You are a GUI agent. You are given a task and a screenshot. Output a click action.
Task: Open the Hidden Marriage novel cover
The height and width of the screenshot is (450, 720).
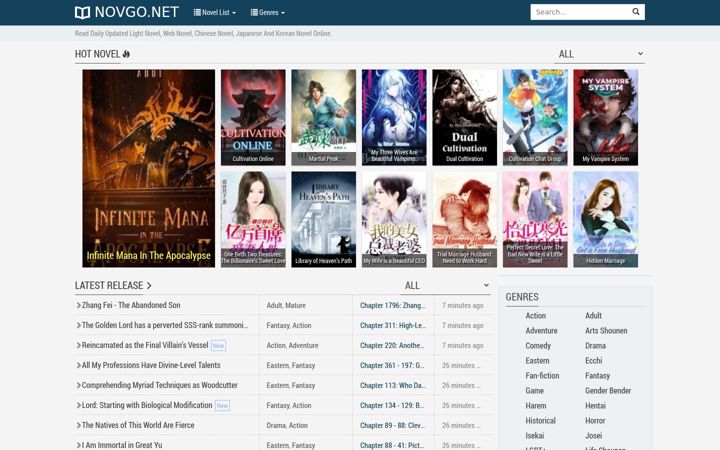coord(606,219)
